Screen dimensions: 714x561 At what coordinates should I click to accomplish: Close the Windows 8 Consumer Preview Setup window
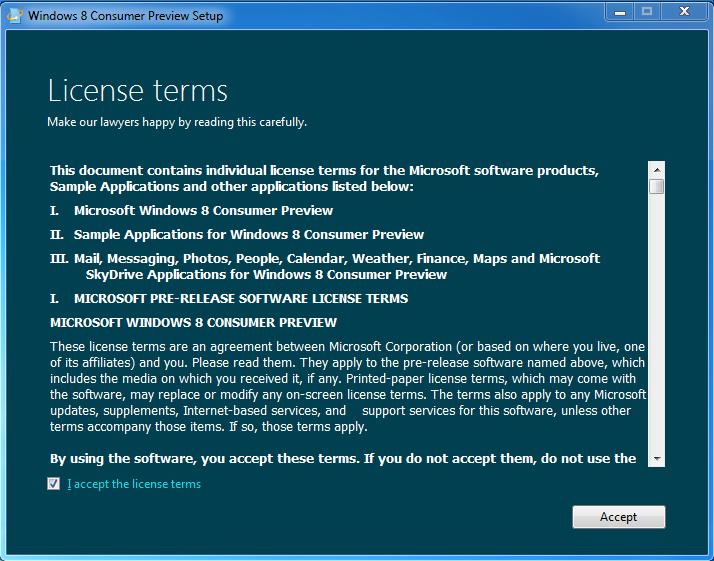tap(685, 11)
